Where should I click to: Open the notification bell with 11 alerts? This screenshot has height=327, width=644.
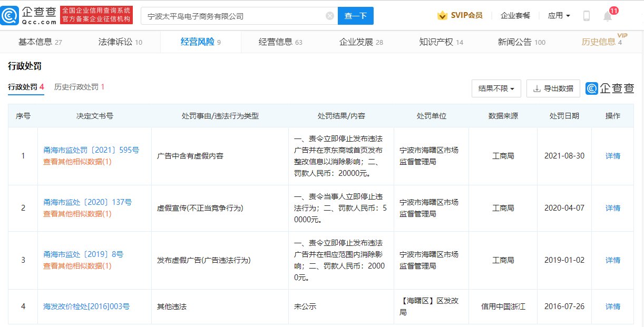pos(607,16)
